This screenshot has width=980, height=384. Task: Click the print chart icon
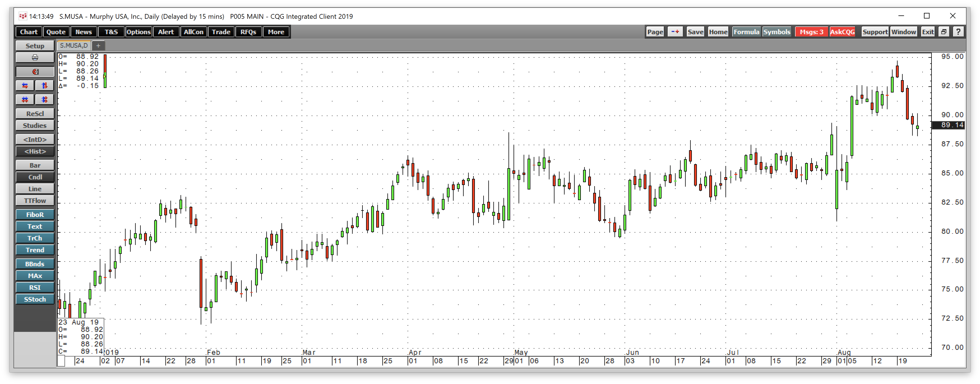(x=35, y=57)
